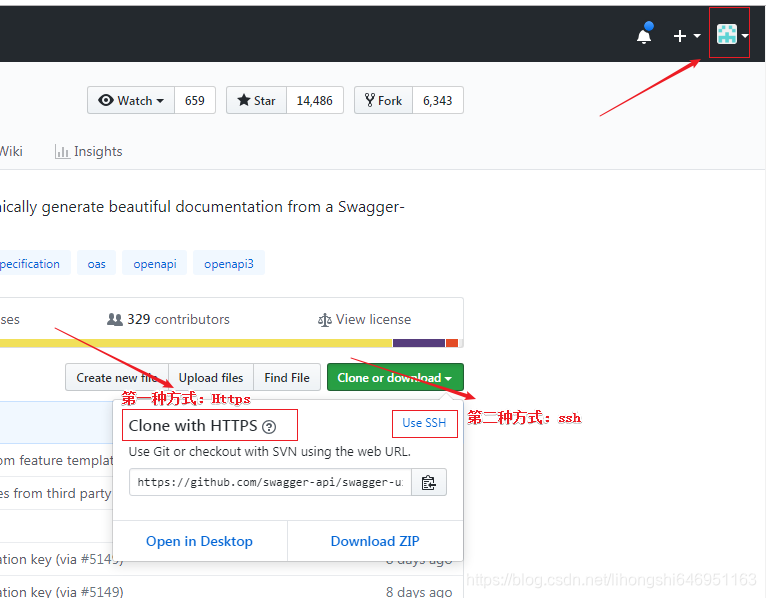Open the notifications bell
Screen dimensions: 766x598
644,35
